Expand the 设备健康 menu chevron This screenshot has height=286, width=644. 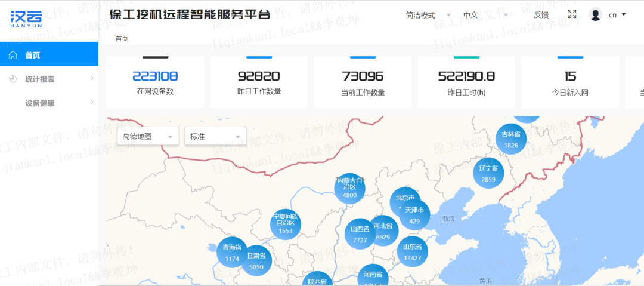[92, 102]
